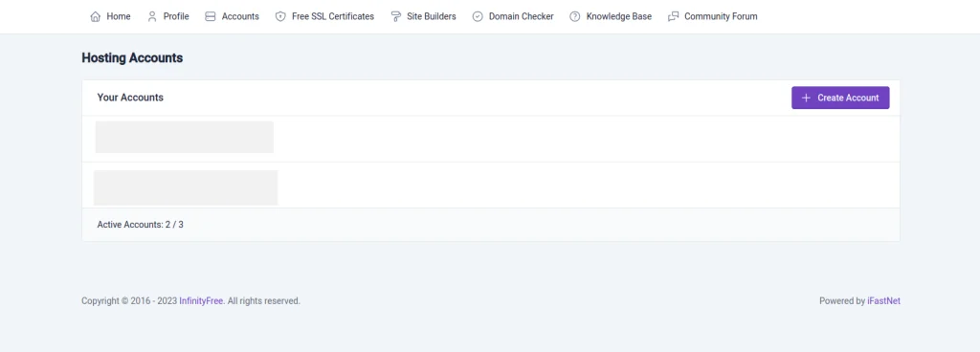Open the Home menu item
980x352 pixels.
[x=111, y=17]
